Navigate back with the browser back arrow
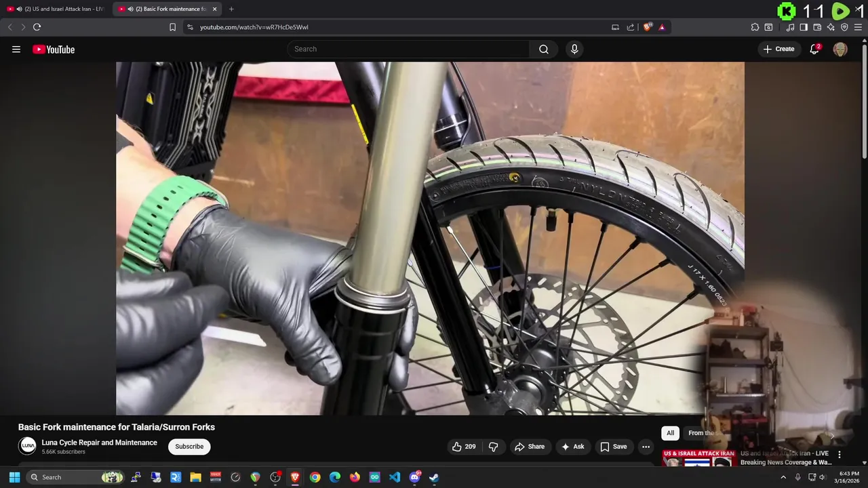868x488 pixels. pyautogui.click(x=9, y=27)
